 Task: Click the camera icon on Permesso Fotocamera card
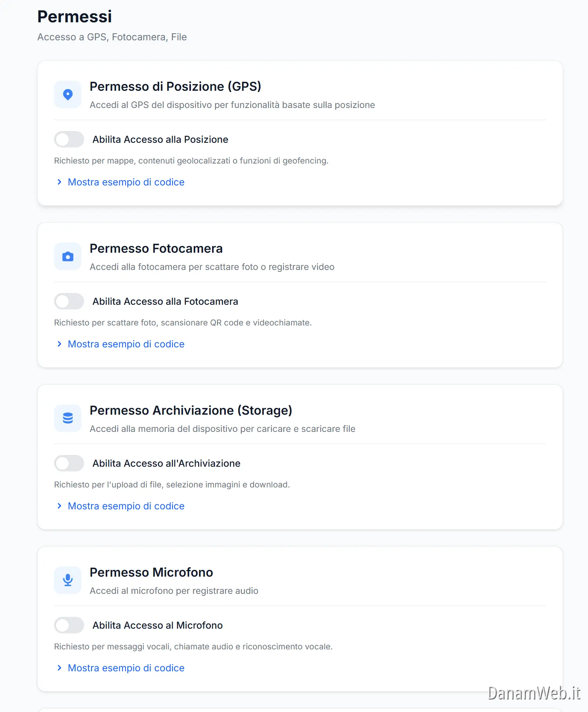pyautogui.click(x=68, y=256)
